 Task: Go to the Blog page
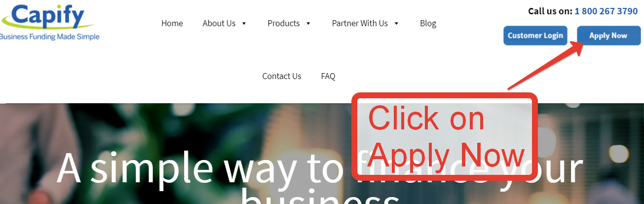coord(428,23)
